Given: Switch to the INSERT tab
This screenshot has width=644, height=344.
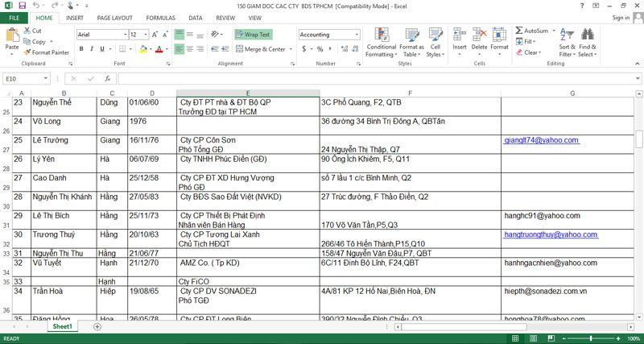Looking at the screenshot, I should click(75, 18).
